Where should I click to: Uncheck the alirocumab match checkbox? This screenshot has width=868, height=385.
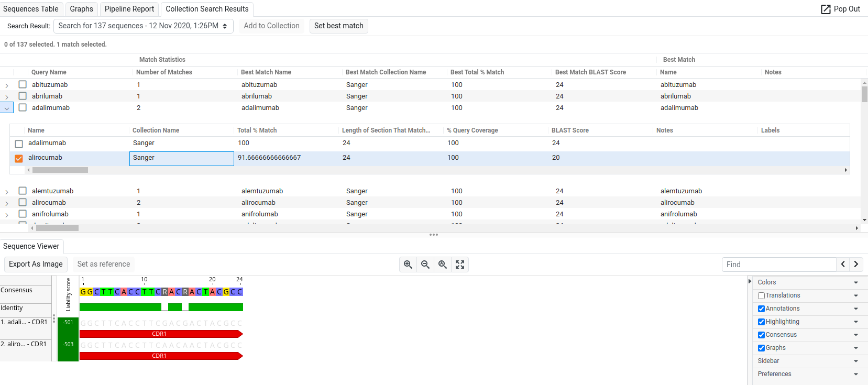coord(19,158)
